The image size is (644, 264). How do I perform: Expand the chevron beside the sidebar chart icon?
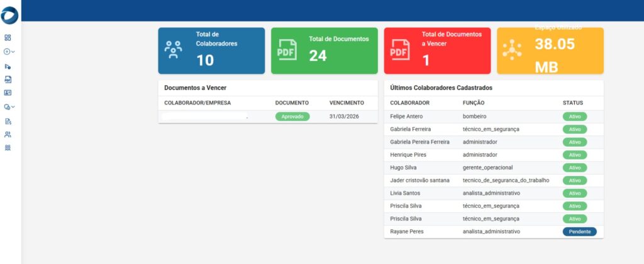[x=13, y=107]
